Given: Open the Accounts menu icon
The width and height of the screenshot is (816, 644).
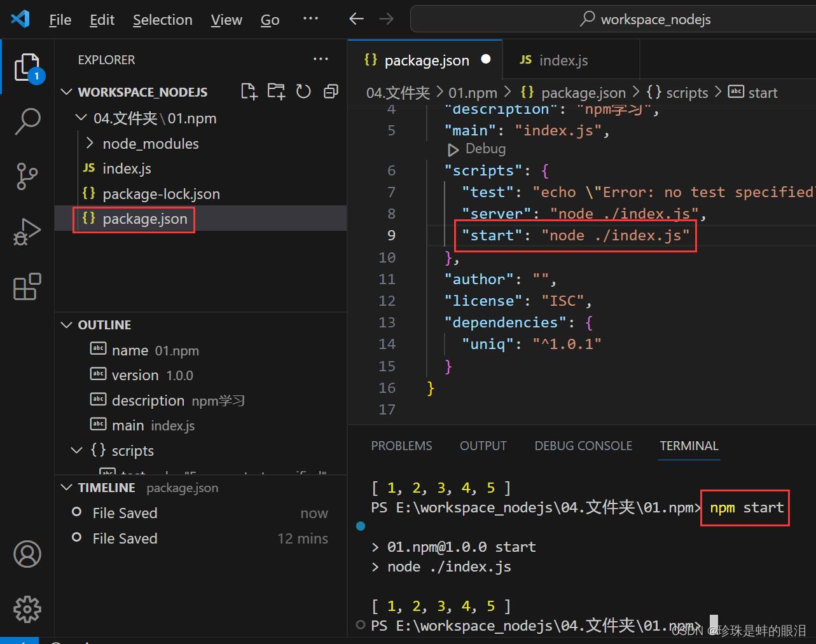Looking at the screenshot, I should [x=27, y=554].
